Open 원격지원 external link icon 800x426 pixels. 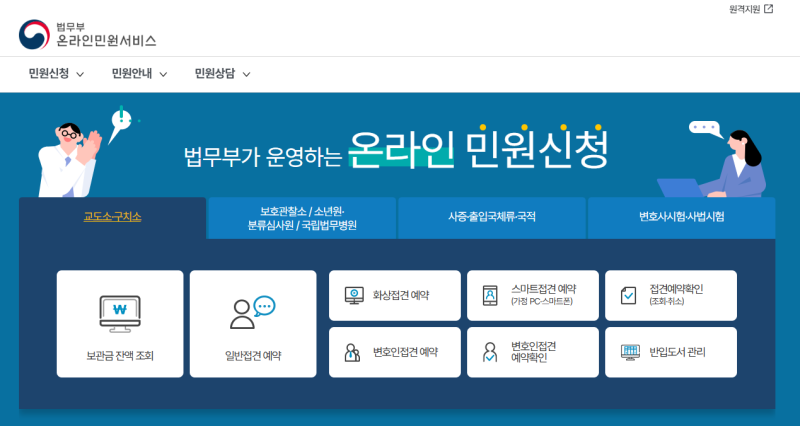[768, 9]
